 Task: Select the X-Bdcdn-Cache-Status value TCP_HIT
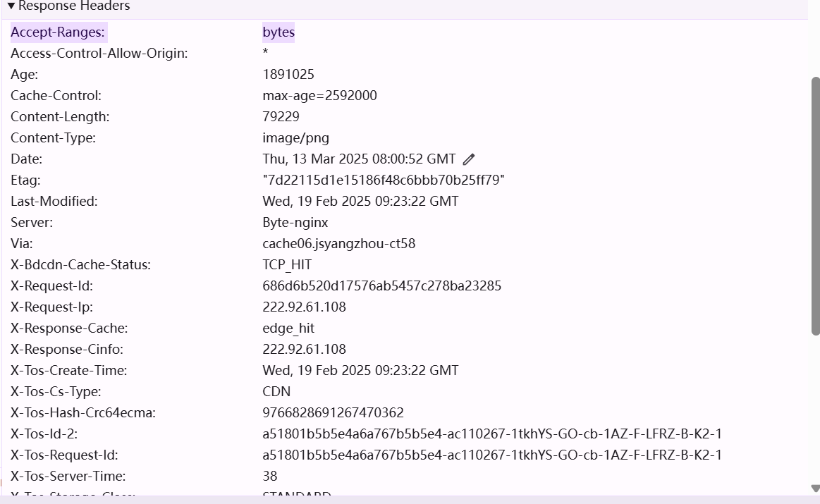pyautogui.click(x=288, y=264)
